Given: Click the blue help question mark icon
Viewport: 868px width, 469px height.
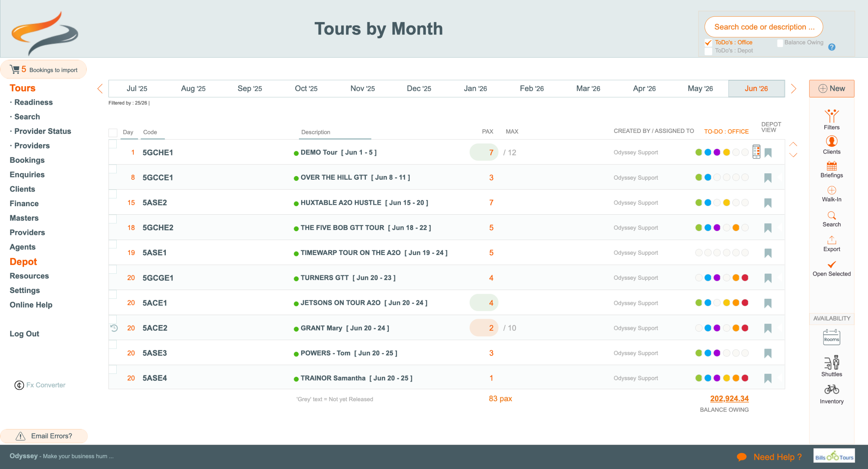Looking at the screenshot, I should click(831, 47).
